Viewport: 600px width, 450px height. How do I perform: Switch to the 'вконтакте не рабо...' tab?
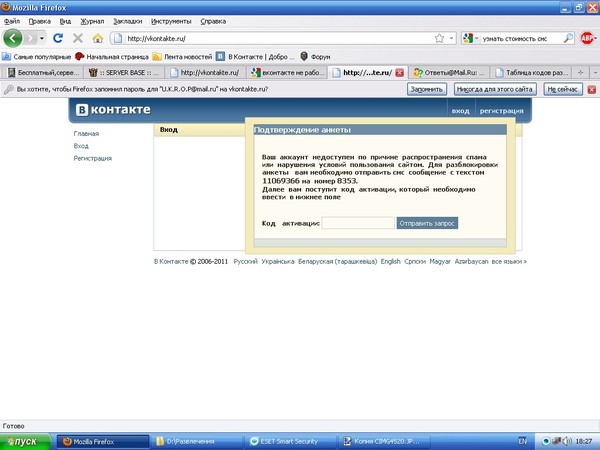tap(287, 72)
